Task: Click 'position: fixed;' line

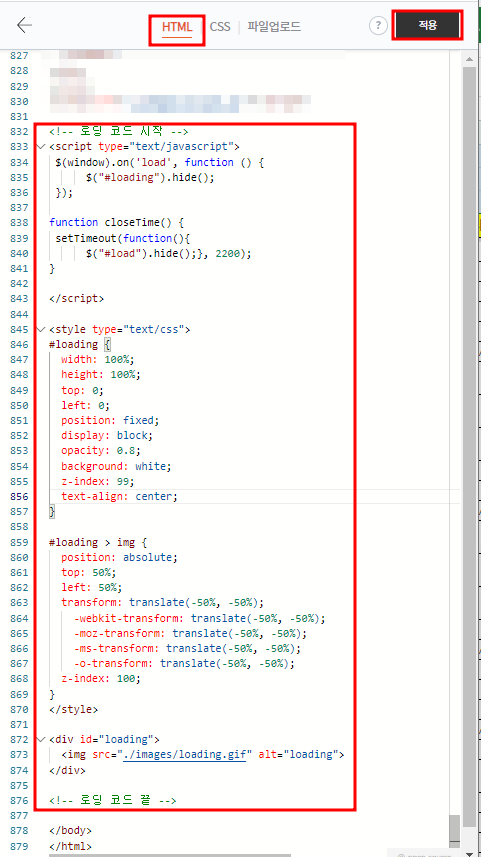Action: [x=110, y=420]
